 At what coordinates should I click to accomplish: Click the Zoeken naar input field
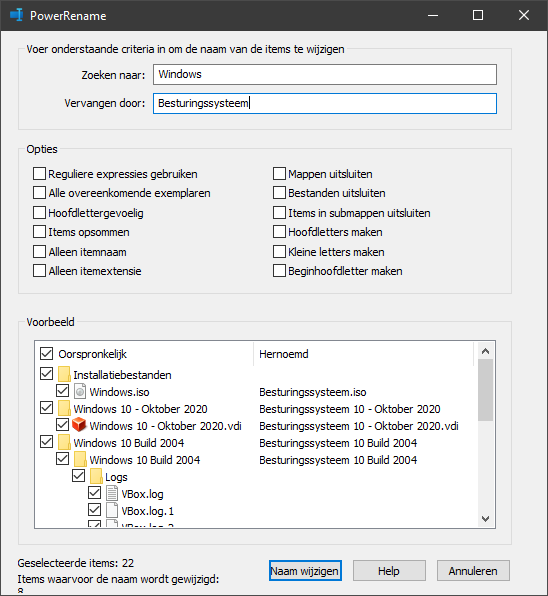click(325, 74)
